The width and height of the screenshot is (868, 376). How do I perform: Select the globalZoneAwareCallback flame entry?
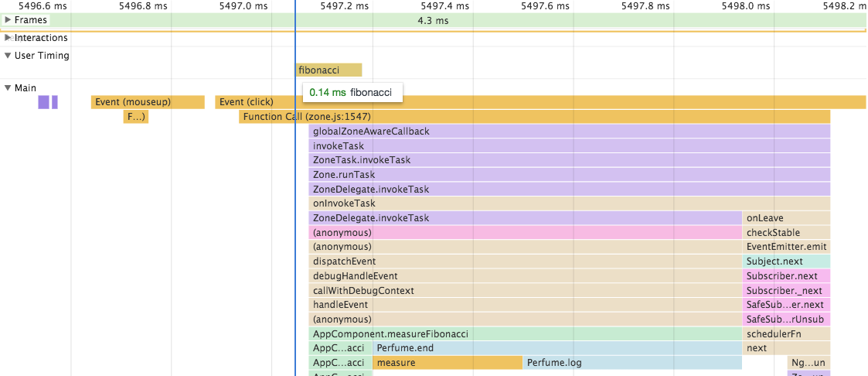(570, 132)
